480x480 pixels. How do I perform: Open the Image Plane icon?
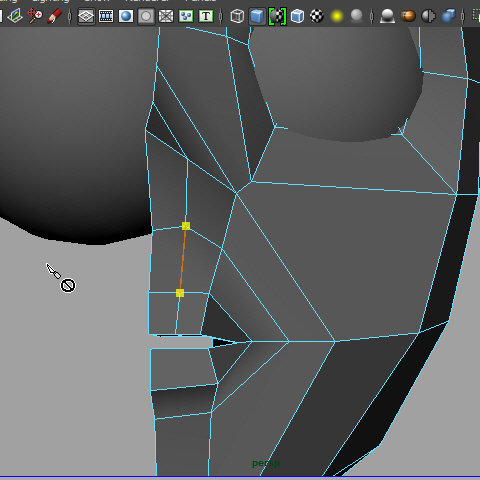coord(15,16)
